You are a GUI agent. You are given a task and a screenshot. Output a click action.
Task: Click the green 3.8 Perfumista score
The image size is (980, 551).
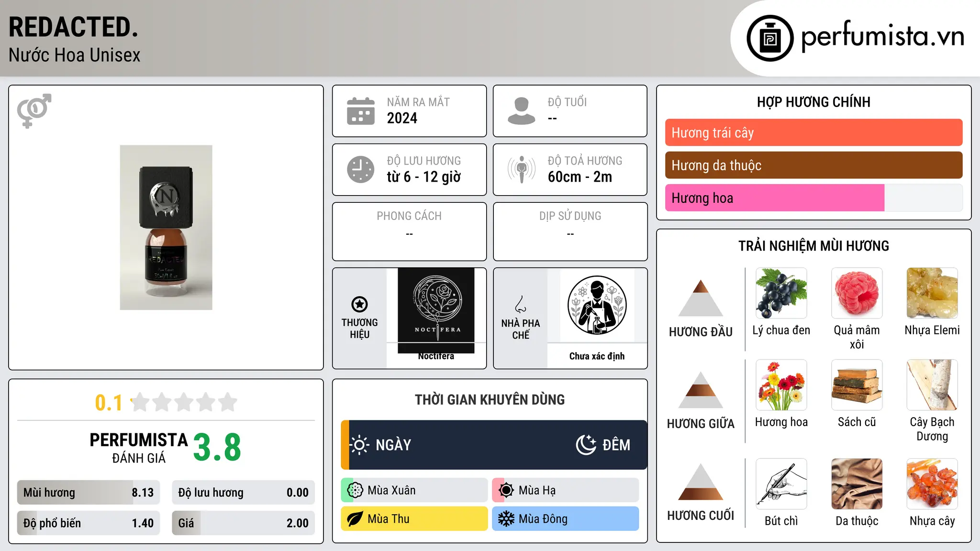pos(217,447)
